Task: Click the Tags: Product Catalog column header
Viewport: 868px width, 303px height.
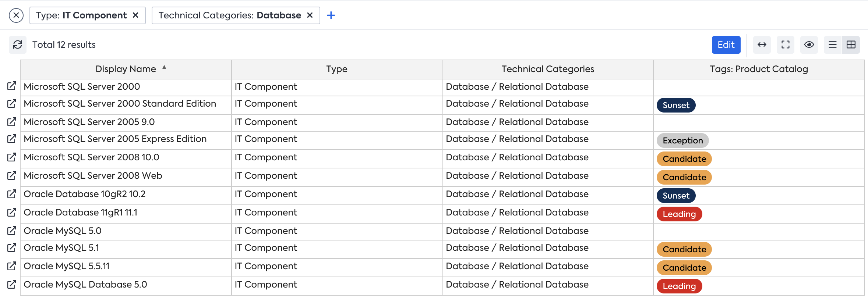Action: [x=759, y=69]
